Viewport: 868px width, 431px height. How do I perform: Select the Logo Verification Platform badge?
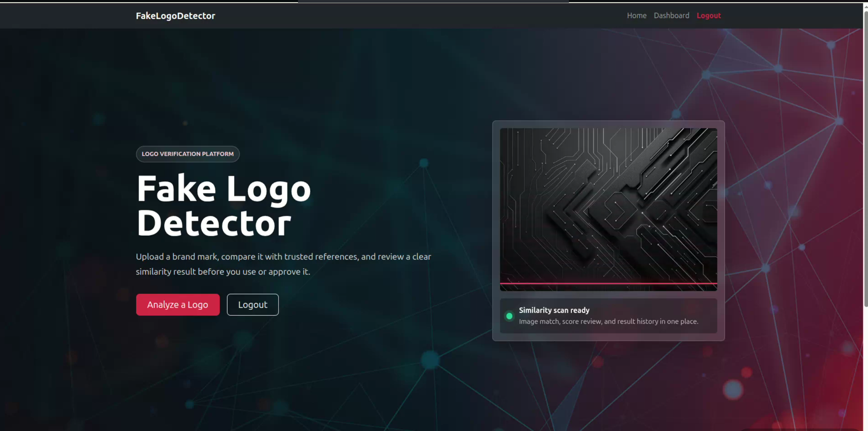(188, 154)
